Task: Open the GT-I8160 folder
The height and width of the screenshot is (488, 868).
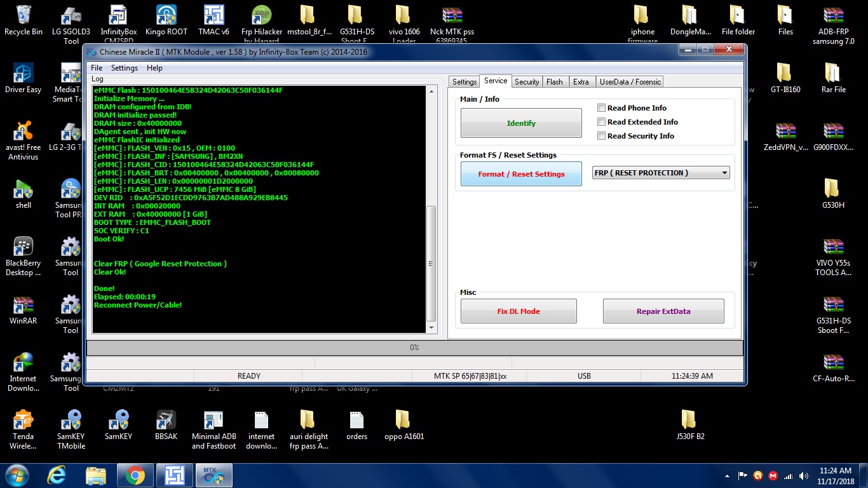Action: pyautogui.click(x=785, y=78)
